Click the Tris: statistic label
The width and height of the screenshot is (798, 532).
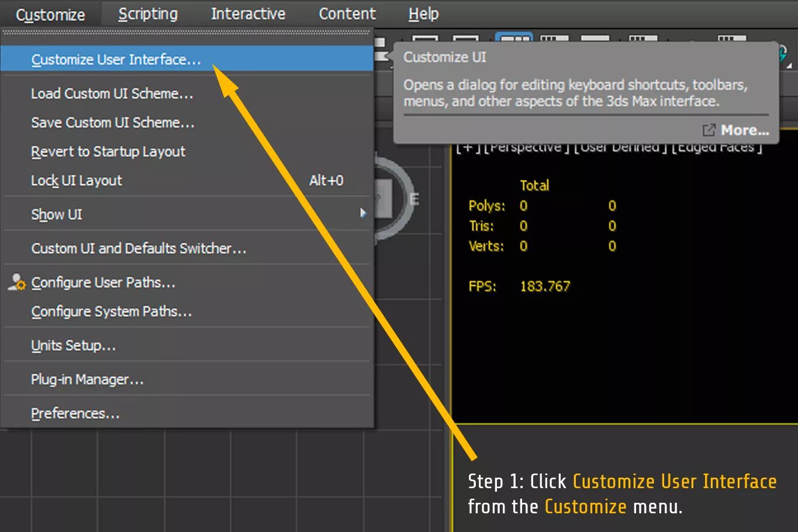pyautogui.click(x=481, y=226)
